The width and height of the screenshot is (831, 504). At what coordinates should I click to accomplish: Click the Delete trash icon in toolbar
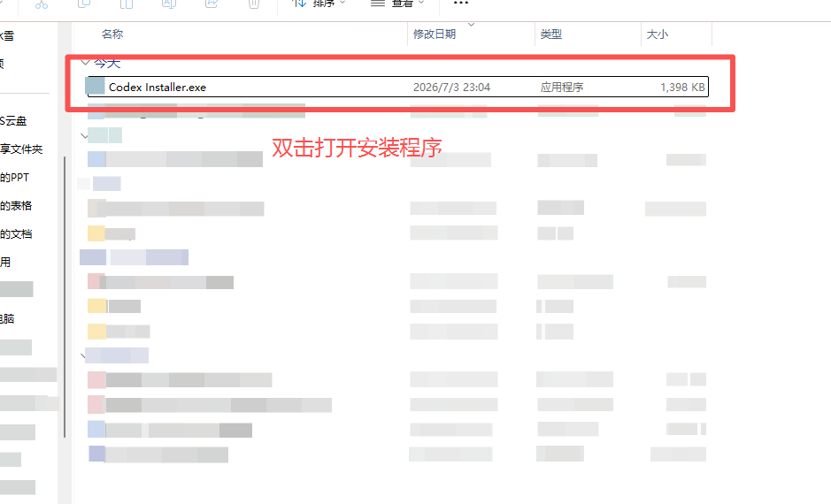[x=254, y=4]
